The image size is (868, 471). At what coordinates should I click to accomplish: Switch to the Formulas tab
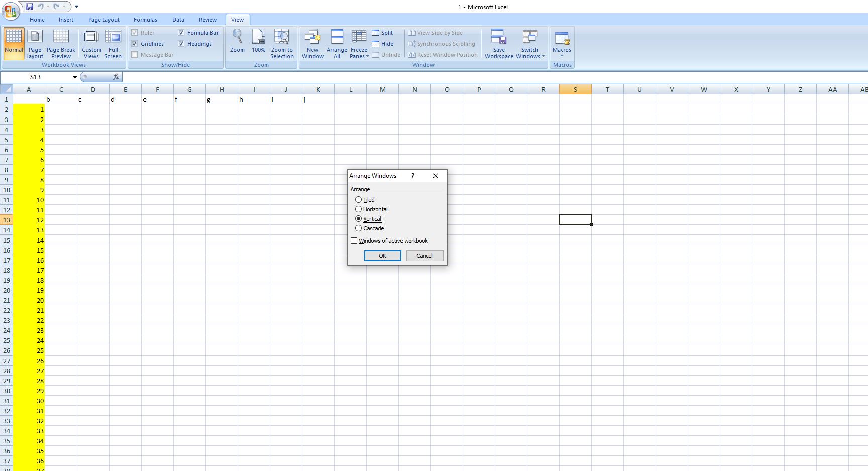coord(145,20)
